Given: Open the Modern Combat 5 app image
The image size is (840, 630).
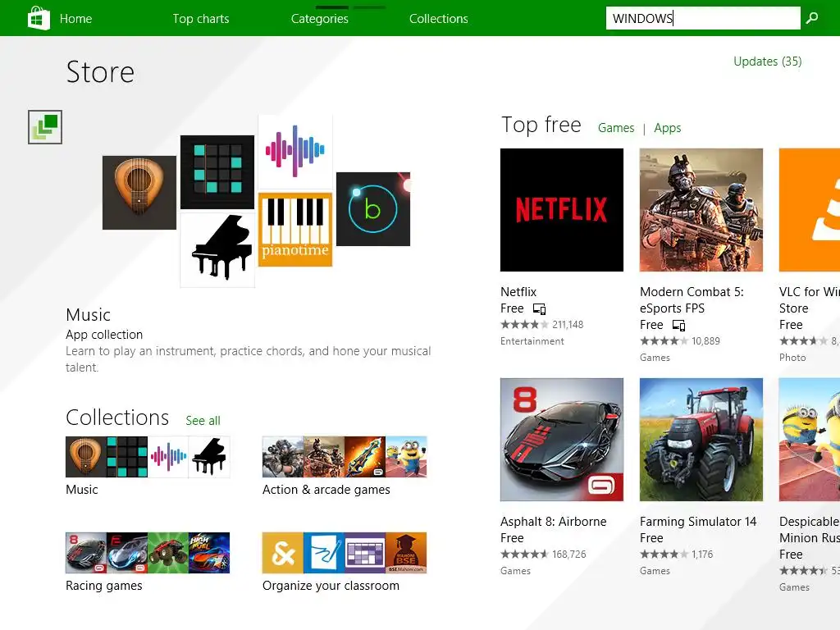Looking at the screenshot, I should 701,210.
